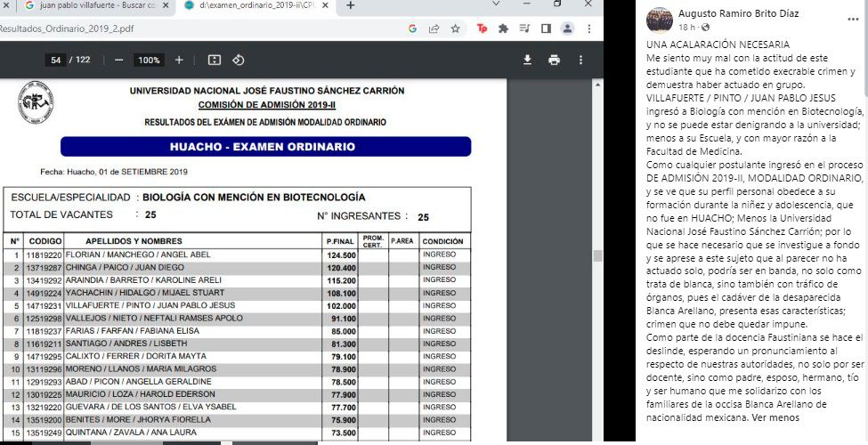
Task: Open a new browser tab
Action: pyautogui.click(x=351, y=5)
